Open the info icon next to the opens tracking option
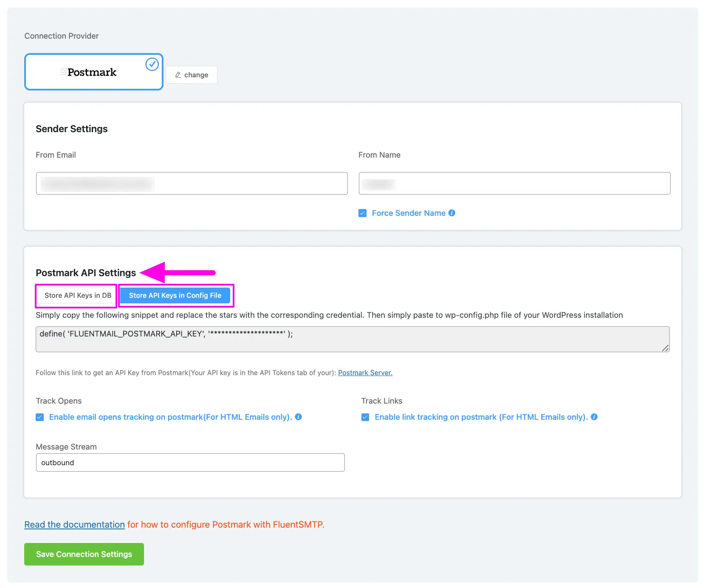 pos(299,417)
